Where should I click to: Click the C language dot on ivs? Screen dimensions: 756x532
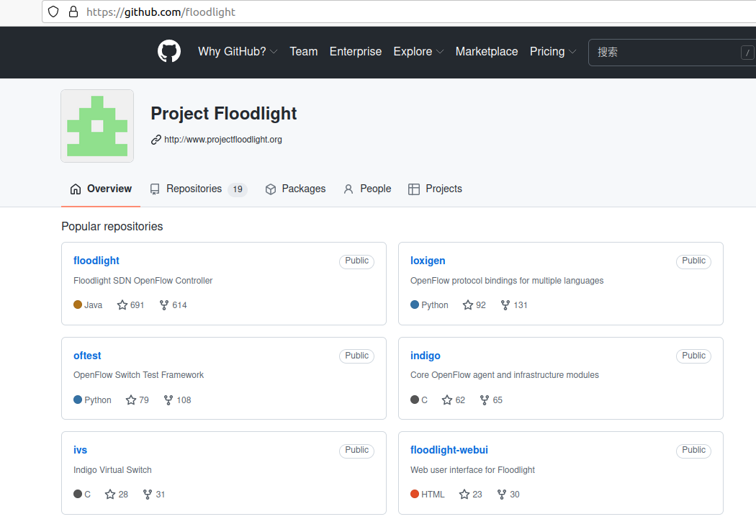click(78, 494)
